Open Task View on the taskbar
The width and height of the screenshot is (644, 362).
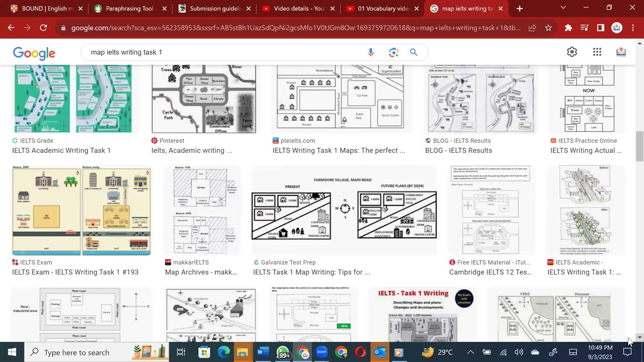tap(181, 352)
